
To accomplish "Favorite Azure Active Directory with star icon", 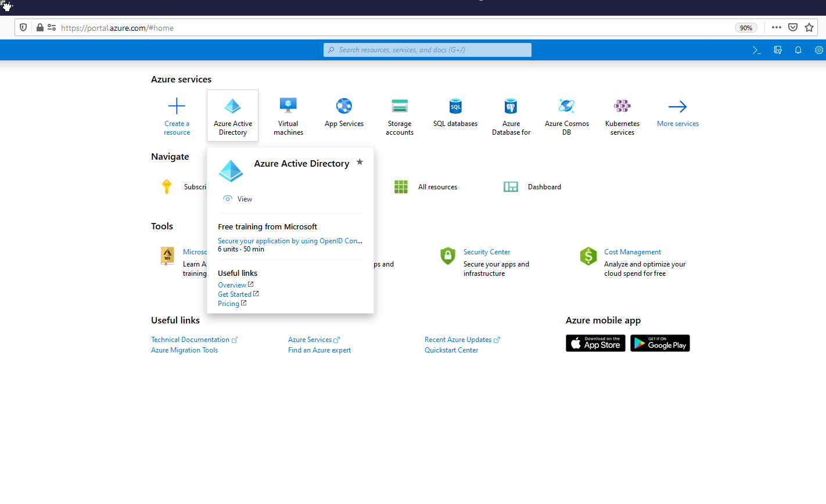I will tap(360, 162).
